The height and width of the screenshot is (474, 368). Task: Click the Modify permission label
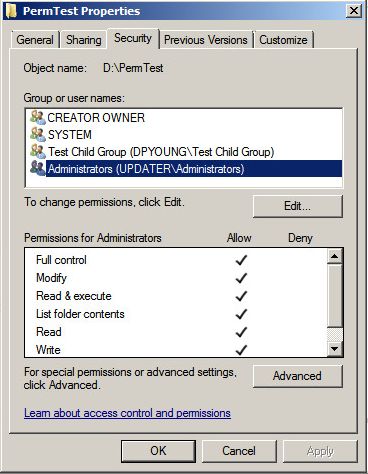click(x=51, y=278)
